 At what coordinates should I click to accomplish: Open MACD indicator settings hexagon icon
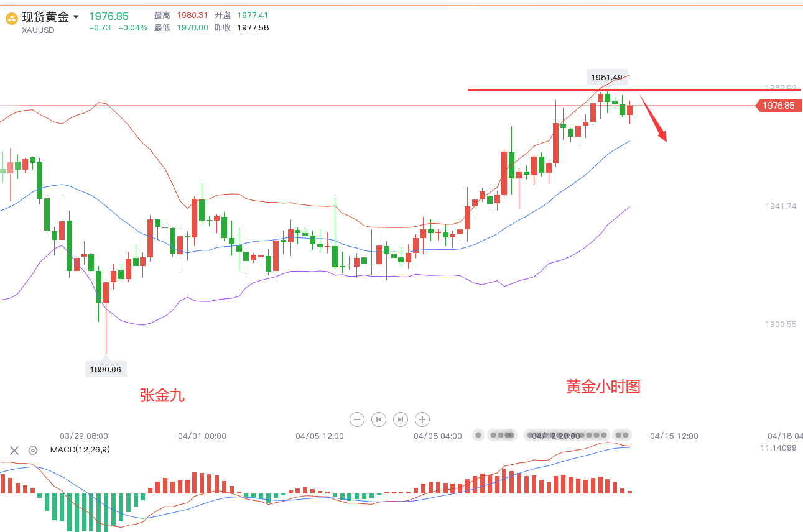point(33,451)
